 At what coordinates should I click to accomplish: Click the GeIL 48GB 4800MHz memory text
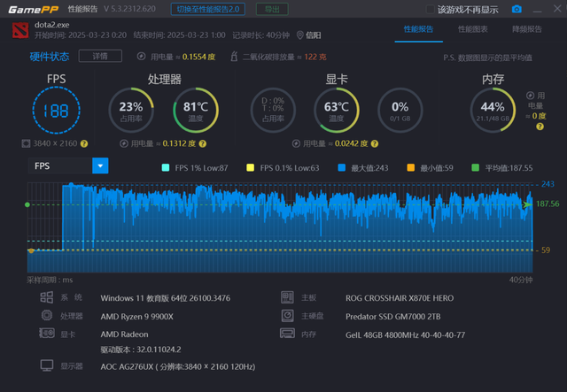point(406,334)
